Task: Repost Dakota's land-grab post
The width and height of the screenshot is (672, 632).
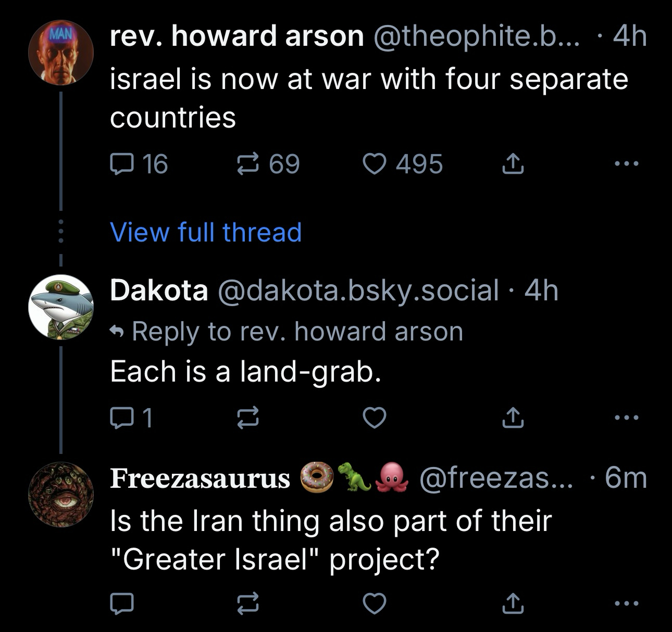Action: coord(248,418)
